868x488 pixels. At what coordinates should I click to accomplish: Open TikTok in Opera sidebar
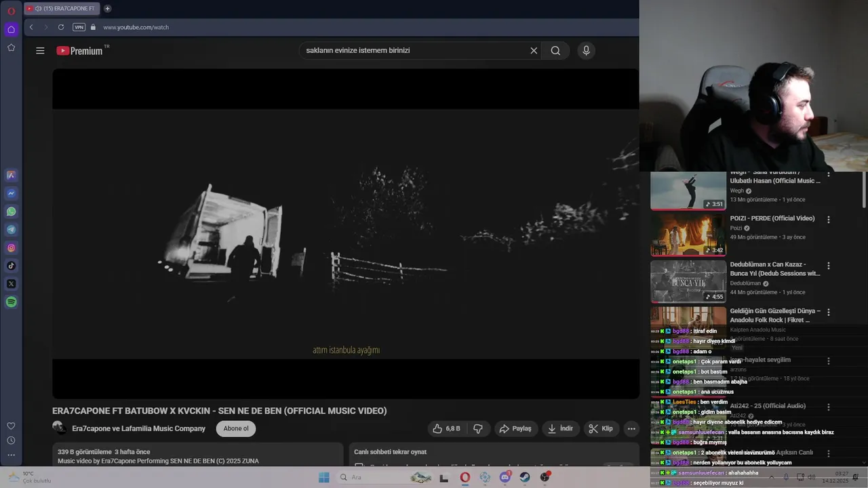pos(11,266)
